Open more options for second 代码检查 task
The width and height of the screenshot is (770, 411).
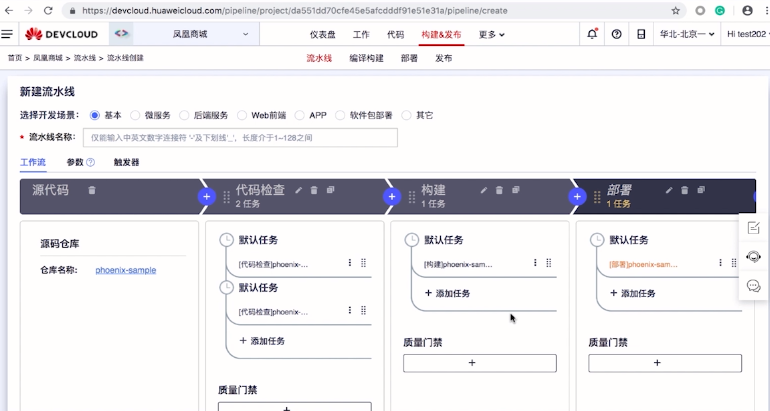click(x=350, y=310)
